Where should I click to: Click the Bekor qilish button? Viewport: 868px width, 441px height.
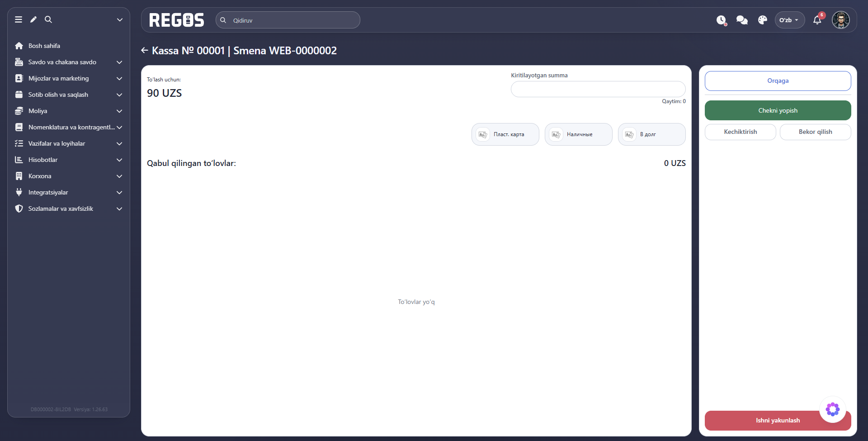[815, 132]
